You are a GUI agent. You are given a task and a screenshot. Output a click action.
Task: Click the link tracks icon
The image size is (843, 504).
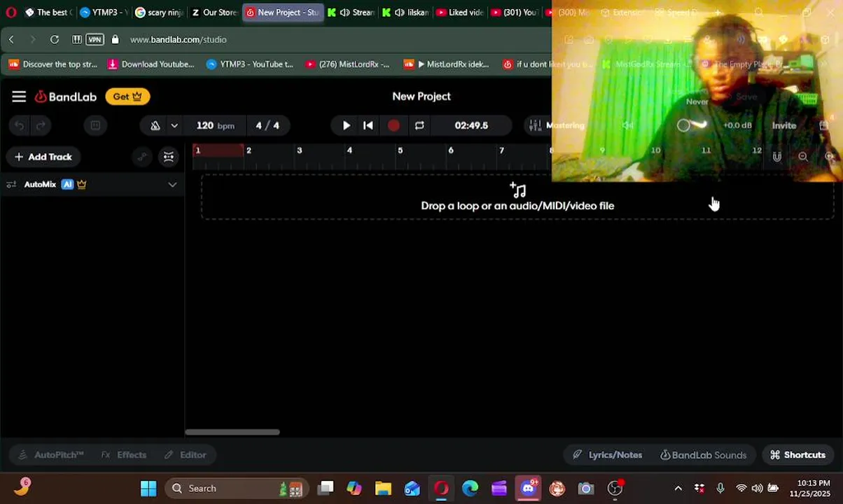[x=142, y=157]
